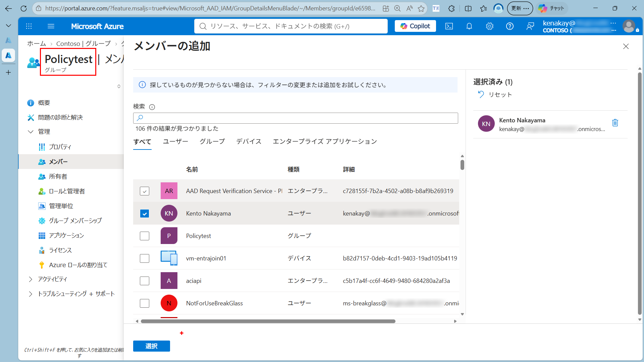Check the aciapi checkbox
Viewport: 644px width, 362px height.
[x=145, y=281]
